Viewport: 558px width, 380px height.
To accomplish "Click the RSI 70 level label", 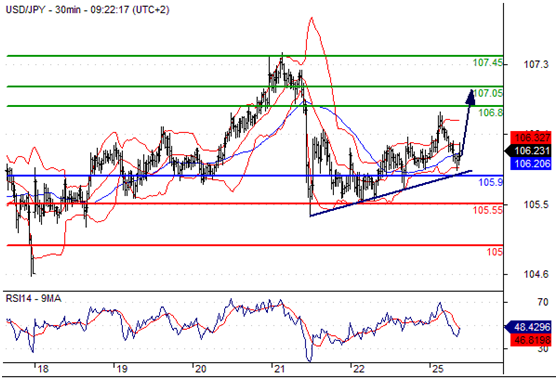I will pyautogui.click(x=543, y=302).
